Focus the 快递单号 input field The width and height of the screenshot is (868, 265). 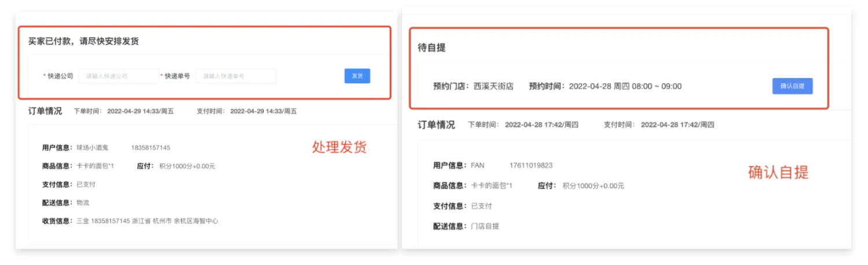[x=236, y=76]
